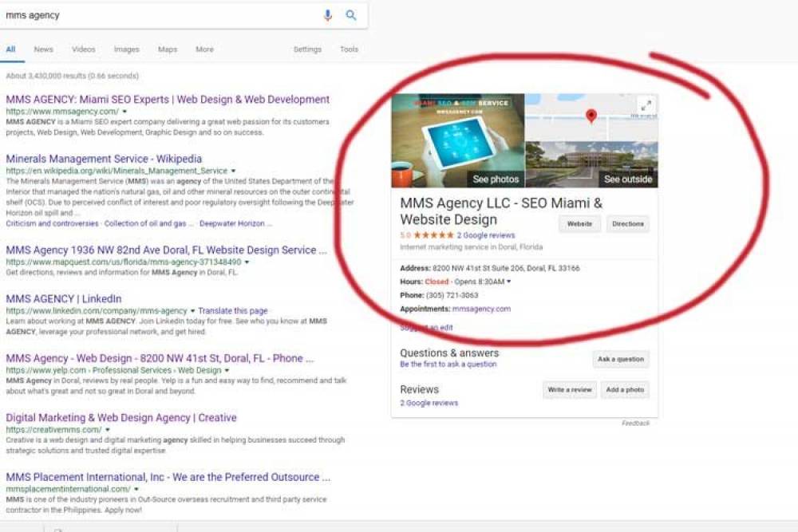
Task: Open the '2 Google reviews' link beside stars
Action: click(x=486, y=235)
